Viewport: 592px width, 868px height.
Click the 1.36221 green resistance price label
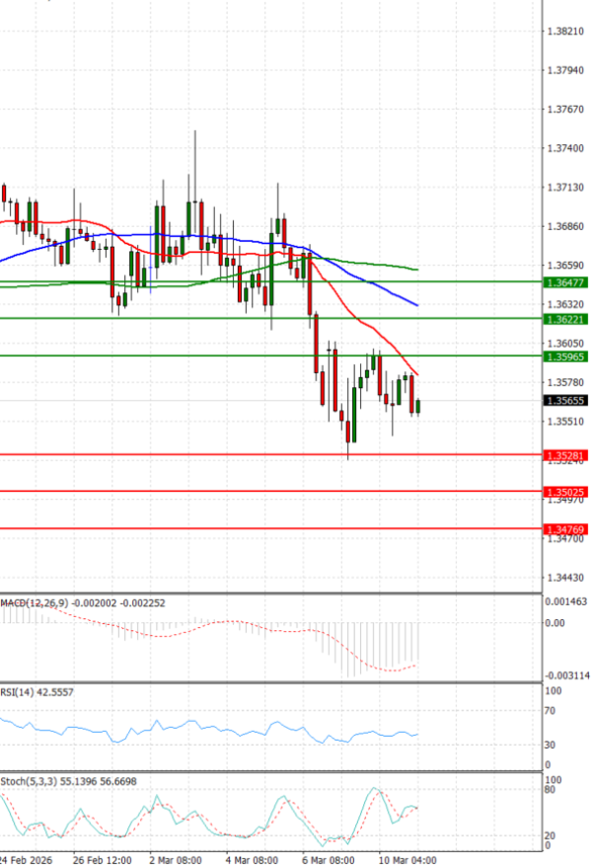pos(565,319)
